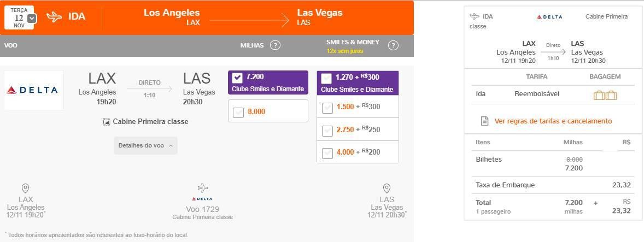Click the Delta airline logo thumbnail

[x=34, y=90]
